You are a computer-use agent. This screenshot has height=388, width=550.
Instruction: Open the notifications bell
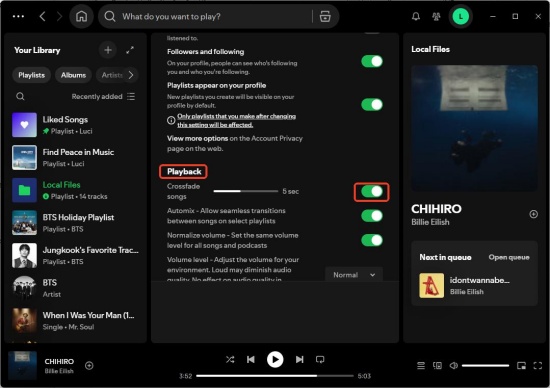tap(416, 16)
